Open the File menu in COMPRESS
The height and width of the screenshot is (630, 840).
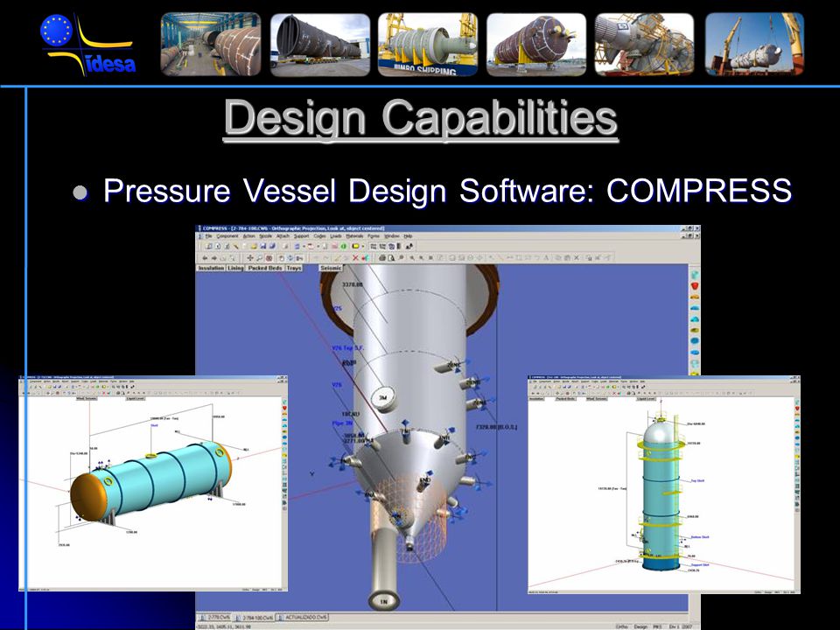208,235
